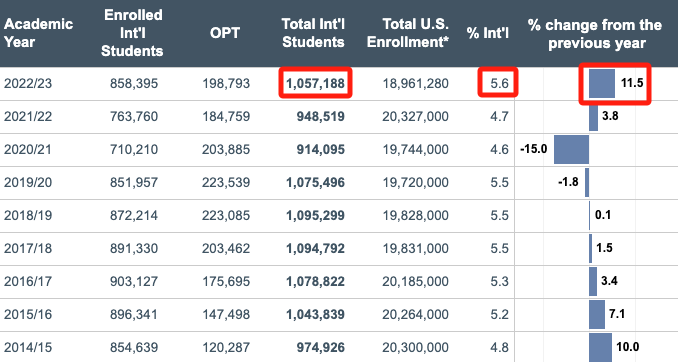Select the 2014/15 academic year cell
The height and width of the screenshot is (362, 678).
click(x=28, y=347)
